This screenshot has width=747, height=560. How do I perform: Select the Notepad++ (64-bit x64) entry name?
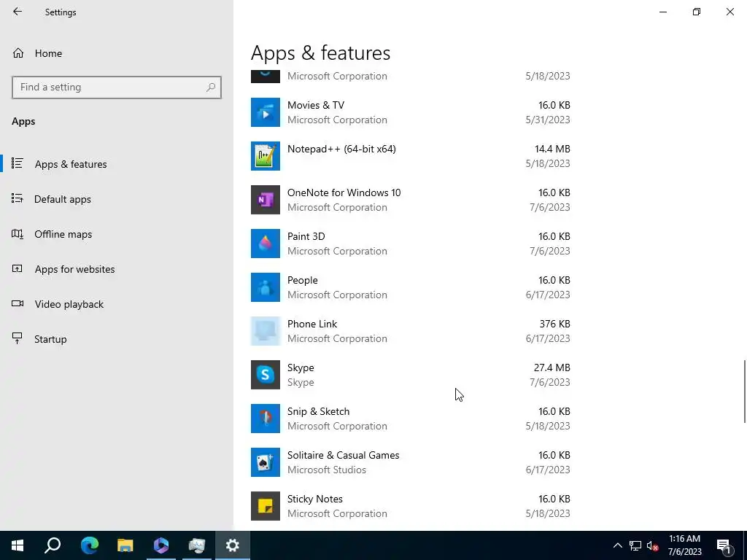tap(341, 149)
